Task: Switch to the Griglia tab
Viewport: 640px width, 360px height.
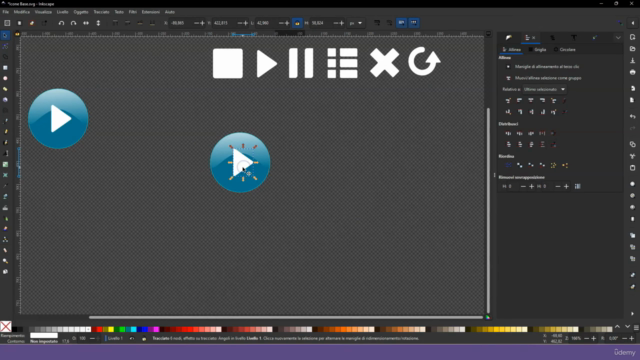Action: tap(537, 50)
